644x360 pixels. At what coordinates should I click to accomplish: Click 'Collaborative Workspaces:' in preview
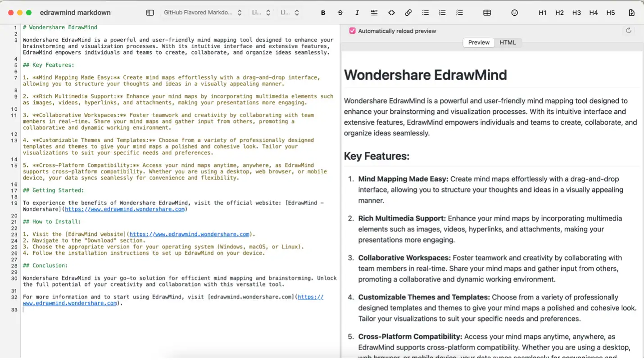[404, 258]
